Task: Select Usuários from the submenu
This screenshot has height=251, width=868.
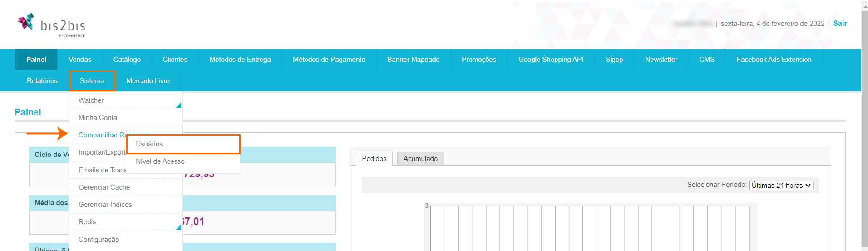Action: [149, 144]
